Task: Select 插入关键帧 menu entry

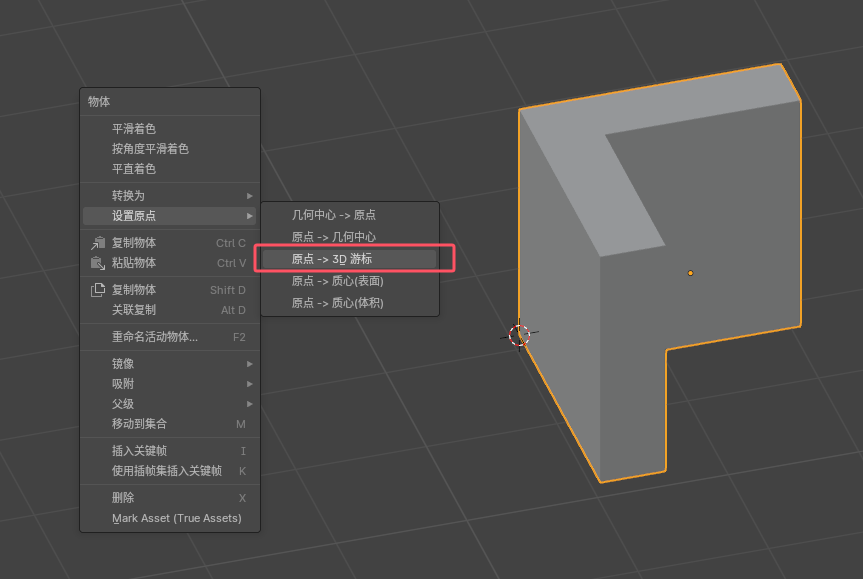Action: (170, 451)
